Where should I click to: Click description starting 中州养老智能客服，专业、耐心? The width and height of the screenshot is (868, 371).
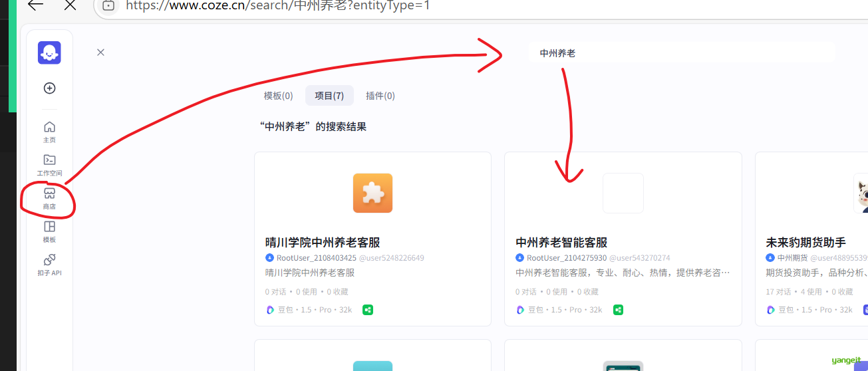[623, 273]
